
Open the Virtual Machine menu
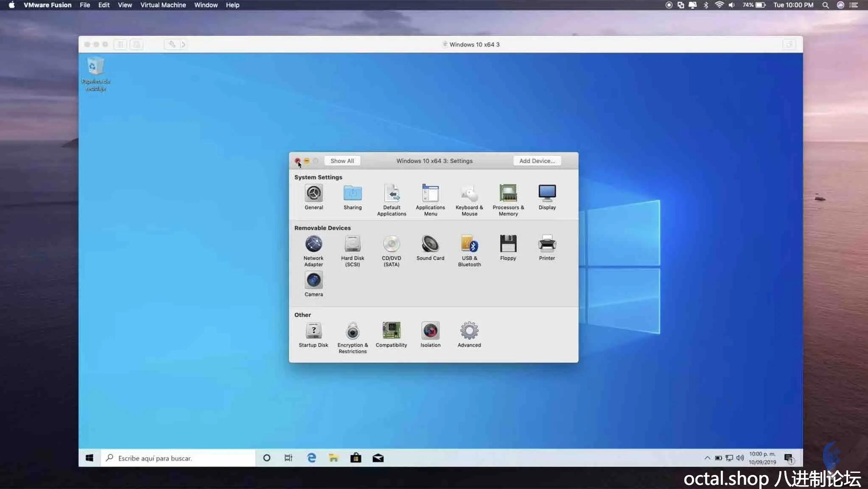[163, 5]
